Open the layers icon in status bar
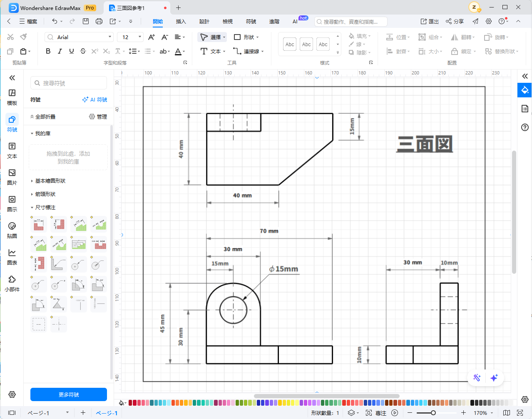The image size is (532, 419). click(351, 413)
